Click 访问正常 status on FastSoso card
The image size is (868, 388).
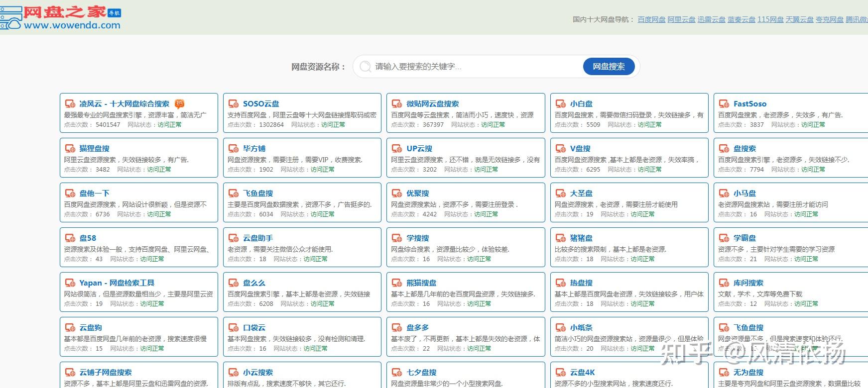click(813, 125)
